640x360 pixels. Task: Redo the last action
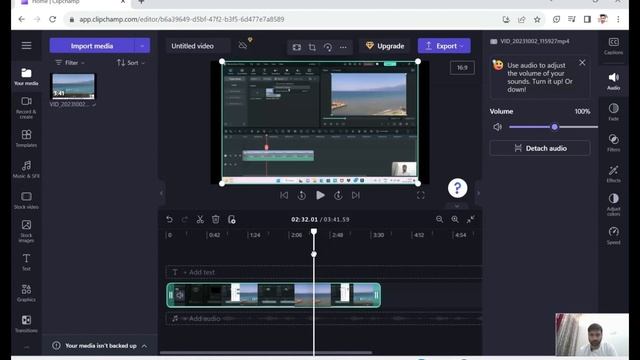point(184,220)
